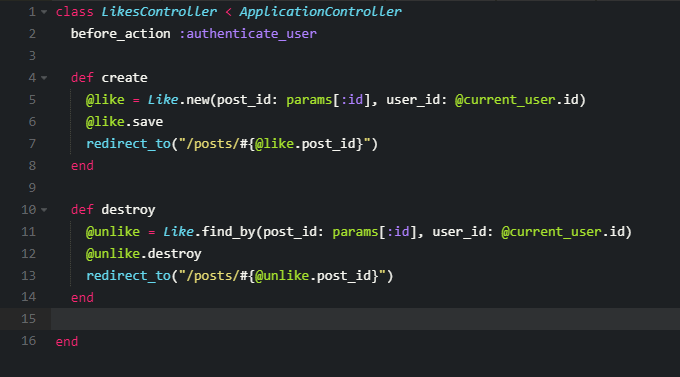Click '@current_user' on line 11

[552, 232]
